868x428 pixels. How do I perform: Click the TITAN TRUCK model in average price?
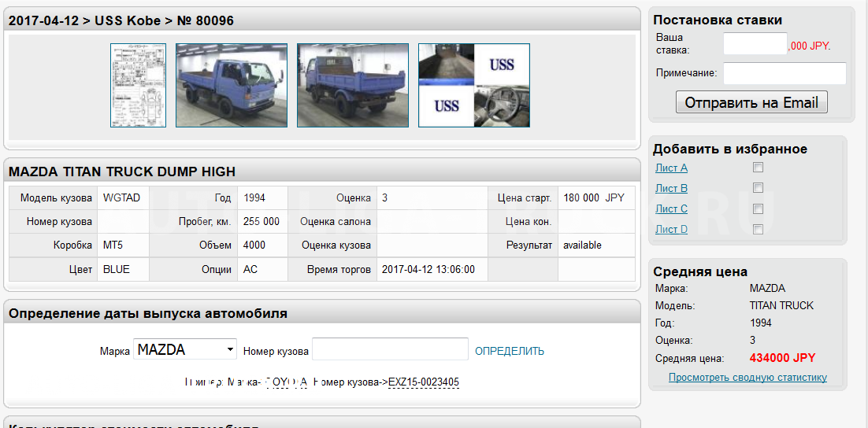(781, 306)
